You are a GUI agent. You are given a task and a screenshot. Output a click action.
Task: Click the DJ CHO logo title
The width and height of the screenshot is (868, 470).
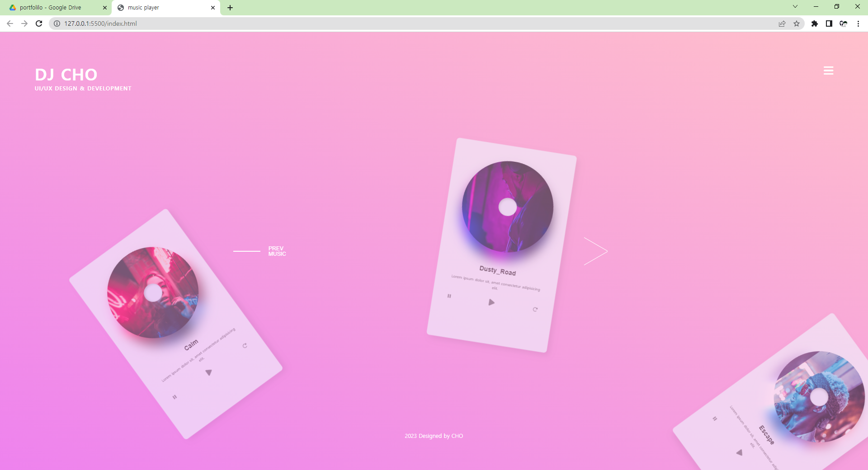[66, 75]
